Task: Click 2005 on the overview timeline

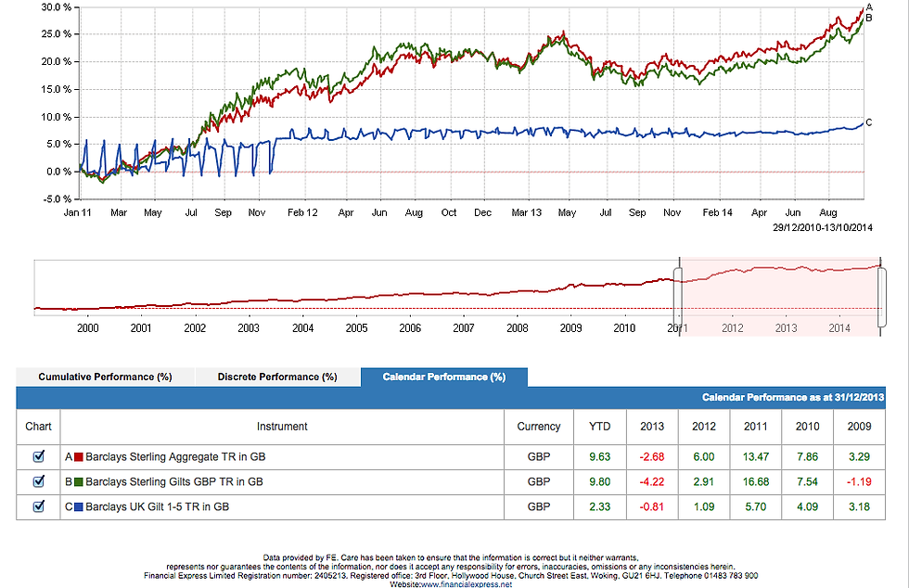Action: [x=356, y=328]
